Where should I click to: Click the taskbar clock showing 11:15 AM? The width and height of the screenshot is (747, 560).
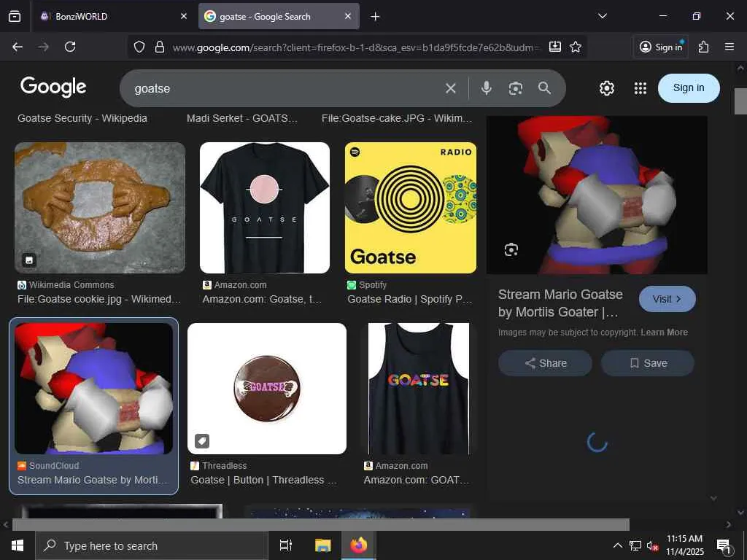click(x=684, y=545)
